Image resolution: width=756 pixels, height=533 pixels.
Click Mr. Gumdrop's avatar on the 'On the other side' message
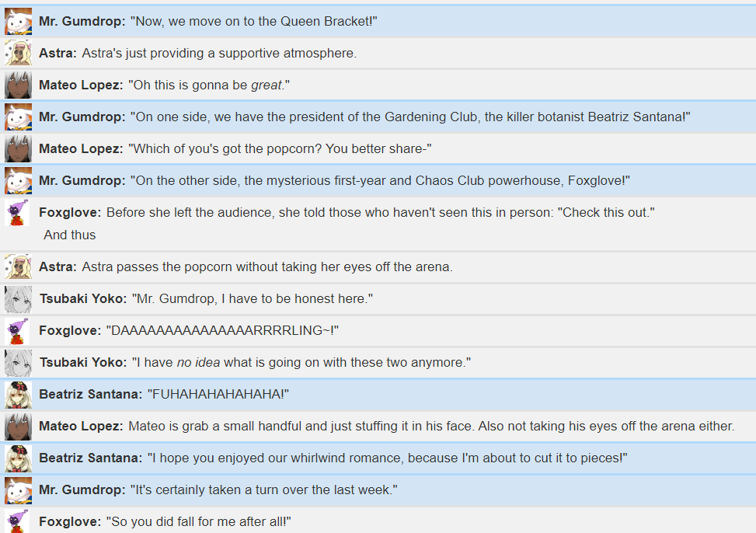pyautogui.click(x=19, y=180)
